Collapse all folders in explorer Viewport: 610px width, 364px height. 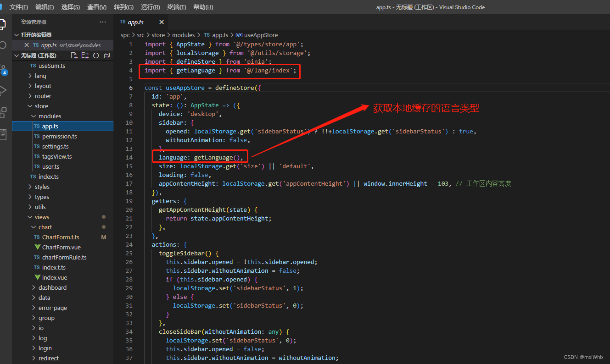point(107,55)
